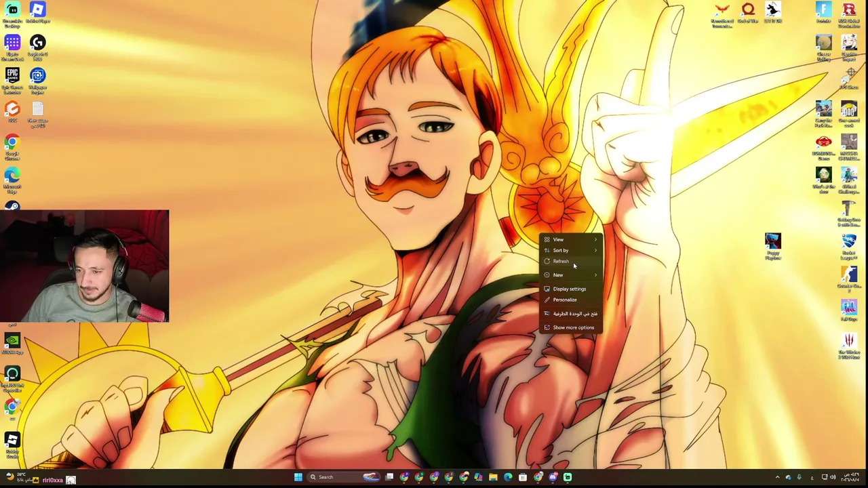Choose Show more options in context menu
The height and width of the screenshot is (488, 868).
coord(570,327)
